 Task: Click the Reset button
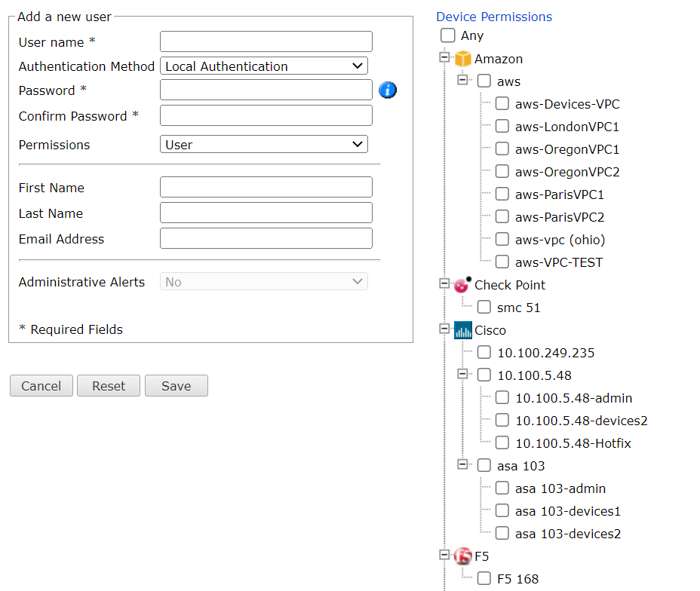point(109,386)
